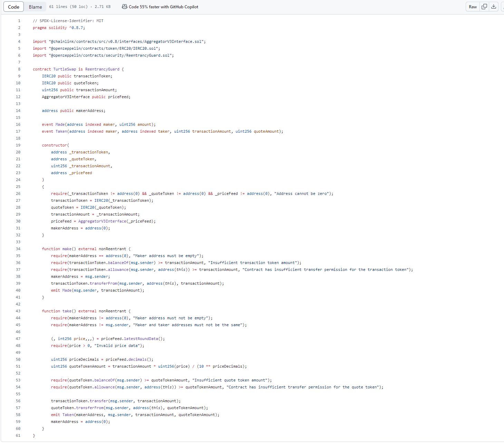
Task: Select line number 19
Action: click(18, 145)
